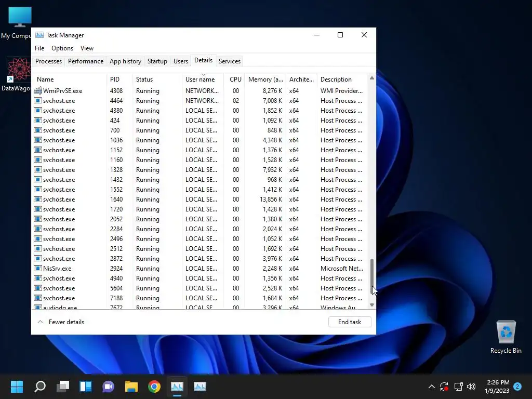This screenshot has height=399, width=532.
Task: Sort by the Architecture column header
Action: (x=301, y=79)
